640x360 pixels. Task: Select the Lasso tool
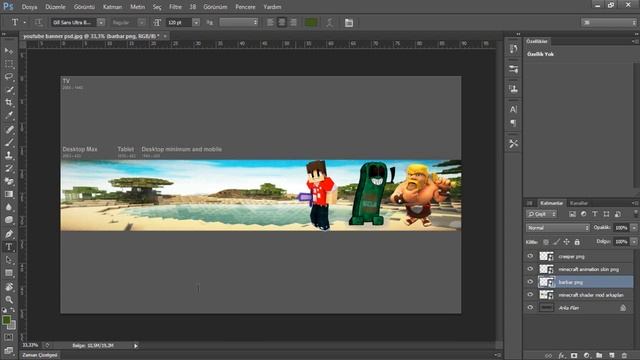[x=9, y=76]
